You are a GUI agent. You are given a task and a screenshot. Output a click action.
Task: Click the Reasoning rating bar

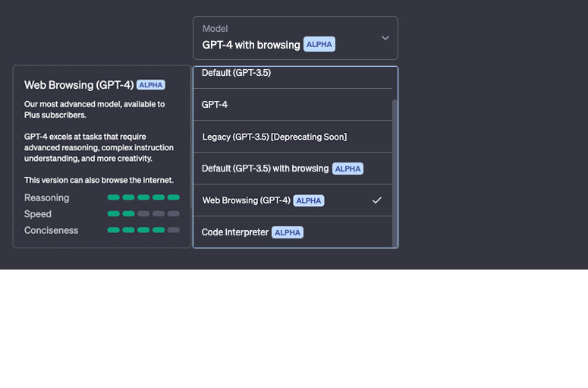[x=143, y=197]
